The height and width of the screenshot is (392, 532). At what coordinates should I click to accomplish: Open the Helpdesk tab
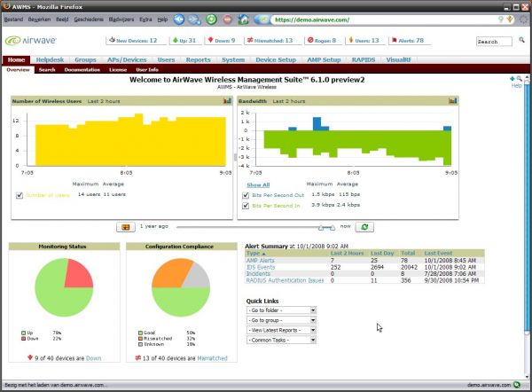click(x=50, y=59)
